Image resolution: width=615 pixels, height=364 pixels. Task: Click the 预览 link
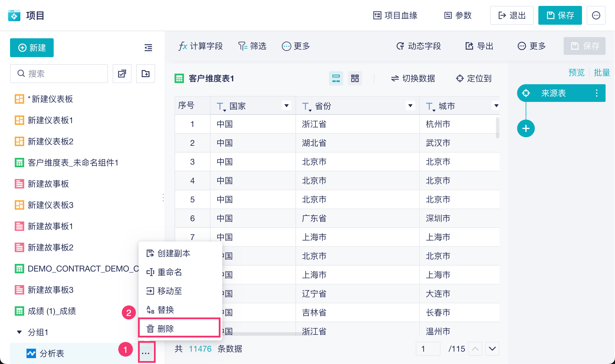(x=576, y=72)
